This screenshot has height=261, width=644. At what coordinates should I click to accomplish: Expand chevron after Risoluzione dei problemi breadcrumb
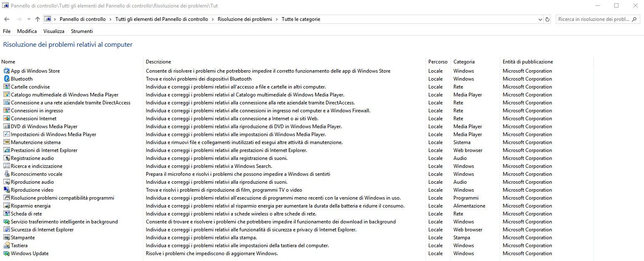277,19
